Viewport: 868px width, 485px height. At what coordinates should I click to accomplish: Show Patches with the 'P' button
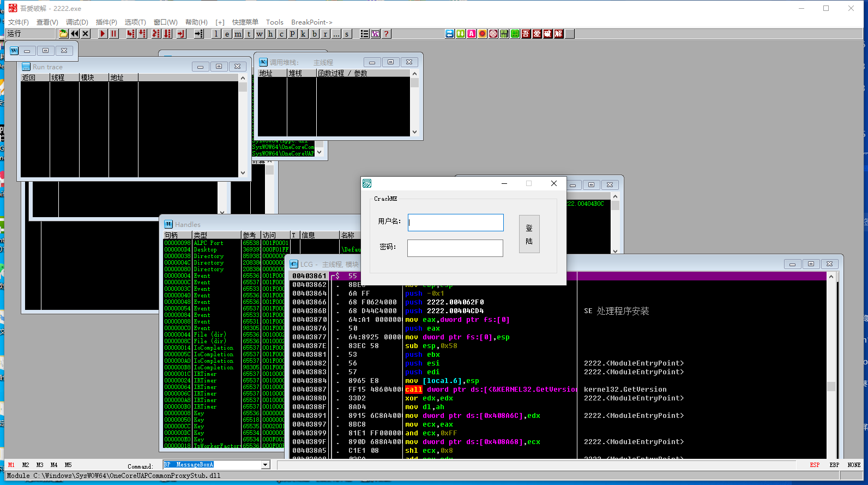click(x=293, y=34)
